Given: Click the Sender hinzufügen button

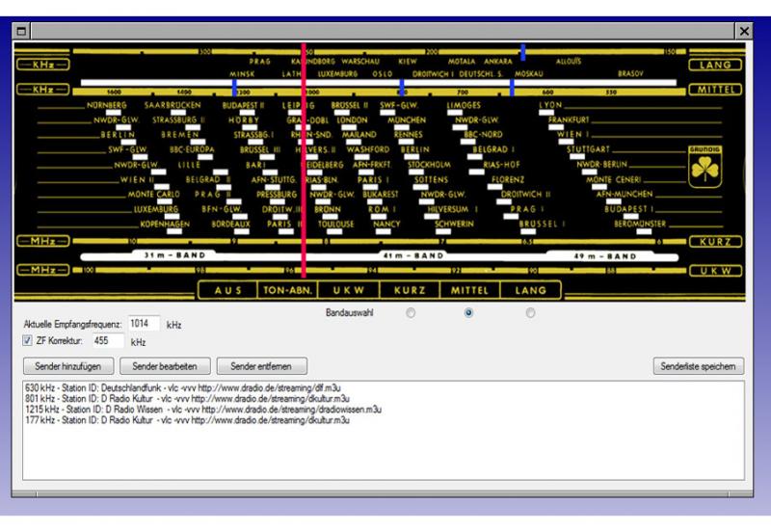Looking at the screenshot, I should tap(69, 365).
